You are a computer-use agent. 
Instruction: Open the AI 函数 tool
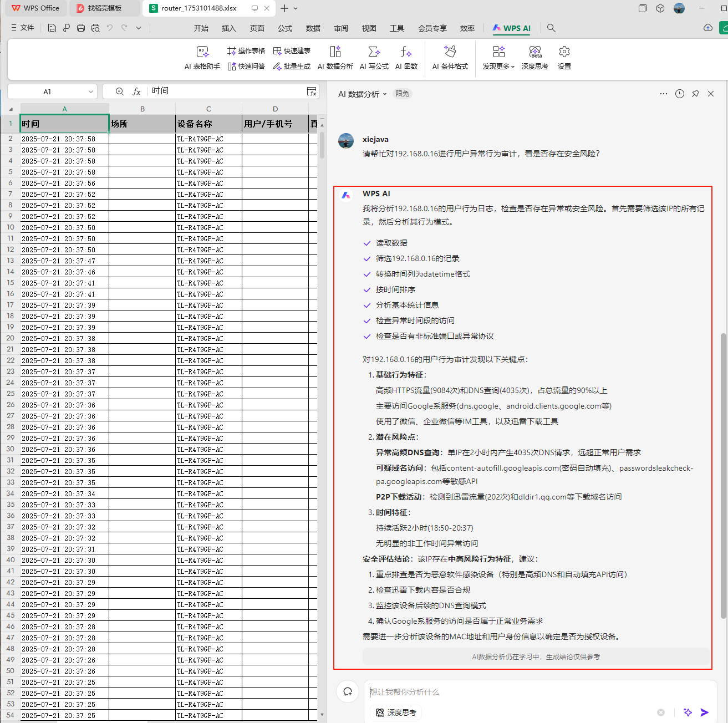coord(406,58)
